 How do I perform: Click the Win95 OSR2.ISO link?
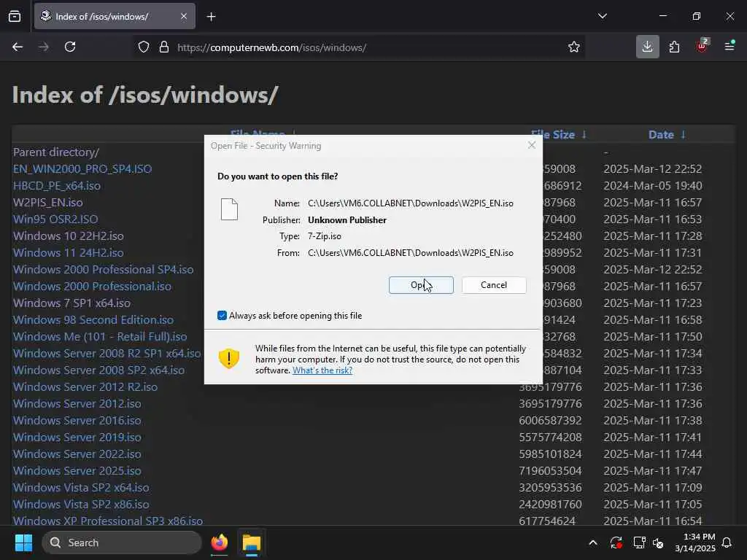coord(55,219)
